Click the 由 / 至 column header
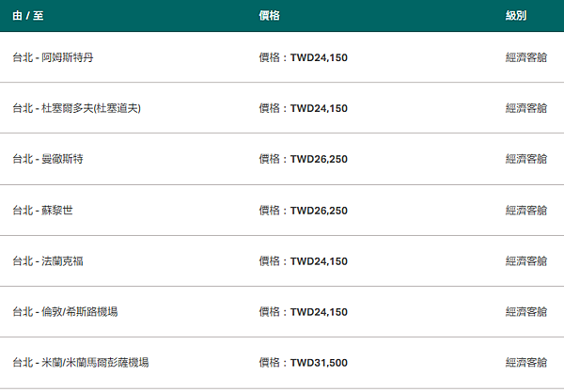This screenshot has height=392, width=564. (x=27, y=15)
